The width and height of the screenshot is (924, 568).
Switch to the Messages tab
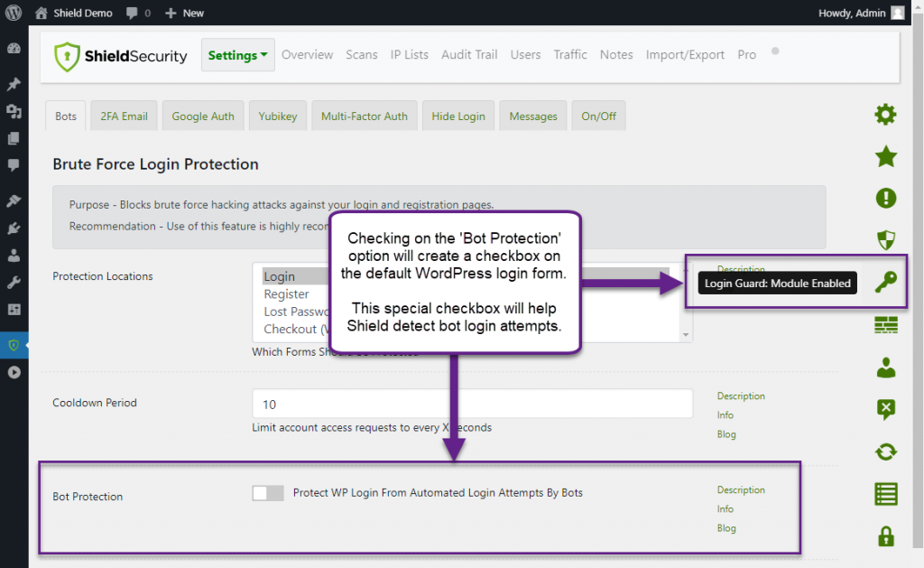(x=532, y=116)
